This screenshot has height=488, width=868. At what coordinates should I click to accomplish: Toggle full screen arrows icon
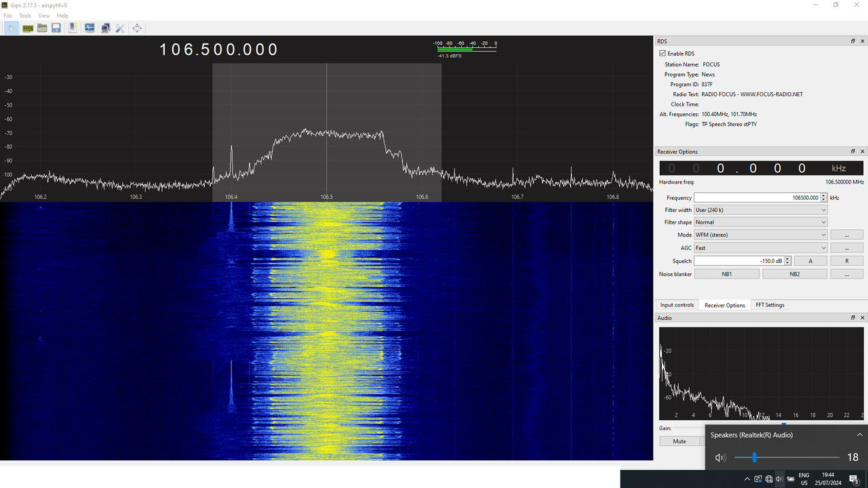tap(137, 28)
